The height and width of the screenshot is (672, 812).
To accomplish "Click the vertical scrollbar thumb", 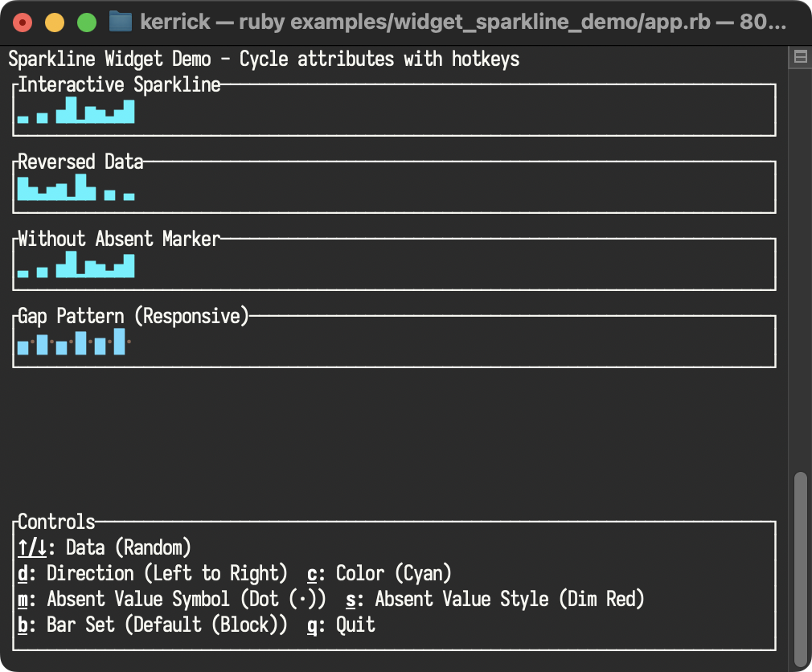I will tap(801, 569).
